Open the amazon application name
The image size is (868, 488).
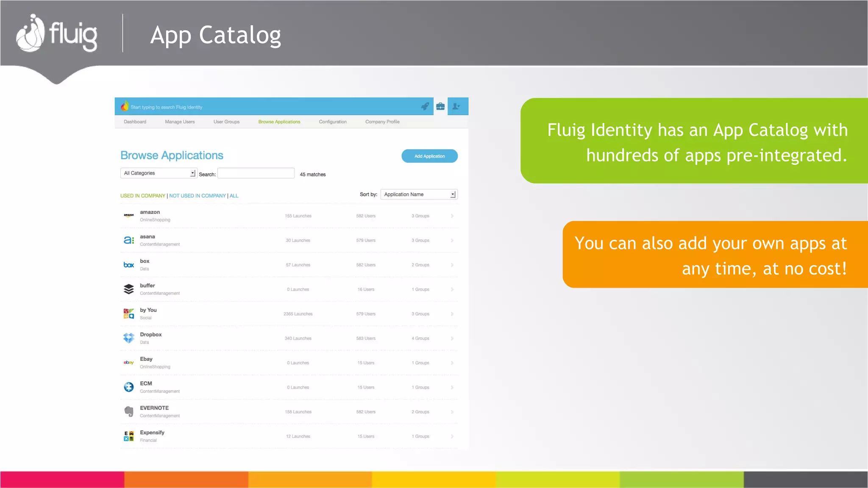point(150,212)
